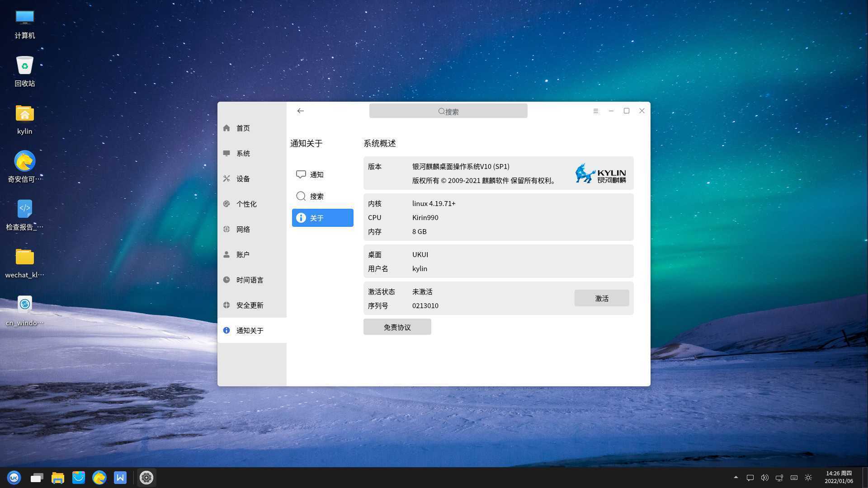Click the 激活 activate button
Screen dimensions: 868x488
(x=602, y=298)
